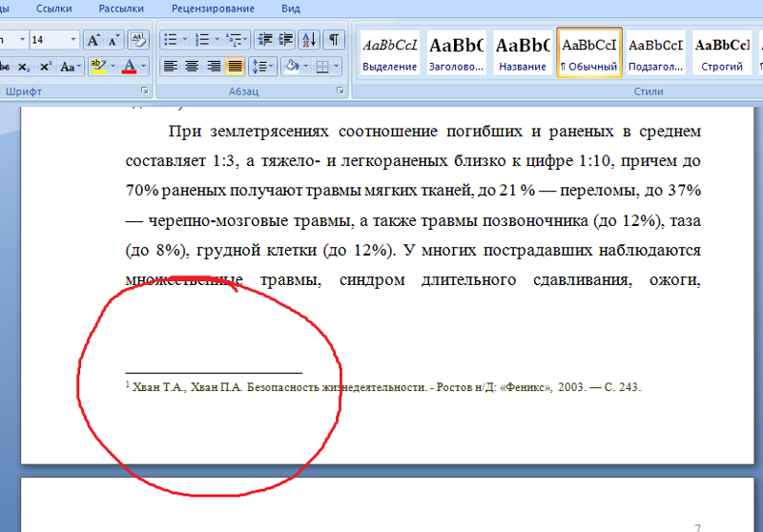Viewport: 763px width, 532px height.
Task: Apply the Заголовок style
Action: [x=456, y=52]
